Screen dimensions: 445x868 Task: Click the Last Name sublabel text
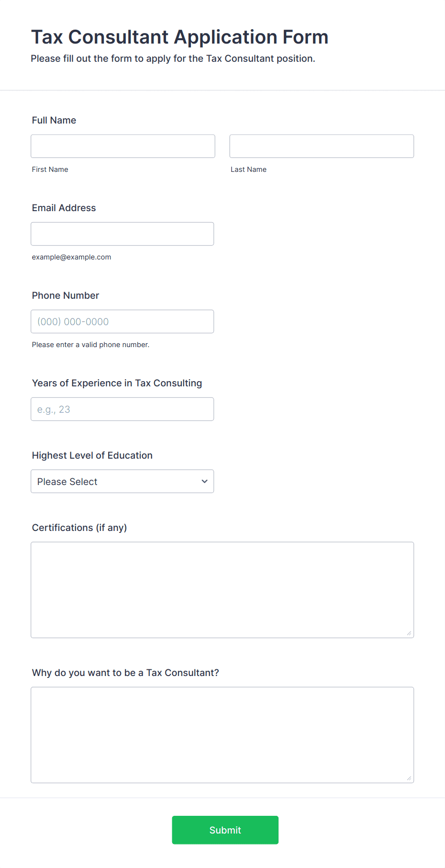point(248,169)
